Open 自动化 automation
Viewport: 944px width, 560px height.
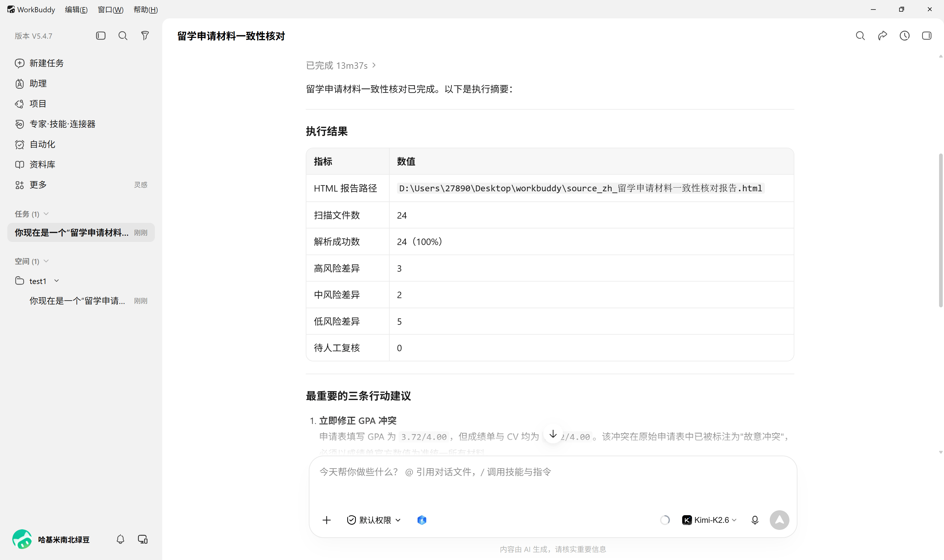pyautogui.click(x=35, y=144)
